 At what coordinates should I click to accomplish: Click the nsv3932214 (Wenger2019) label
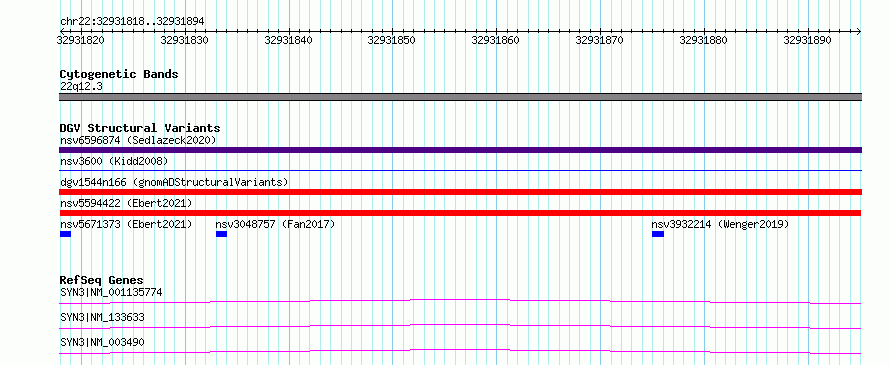pos(720,224)
